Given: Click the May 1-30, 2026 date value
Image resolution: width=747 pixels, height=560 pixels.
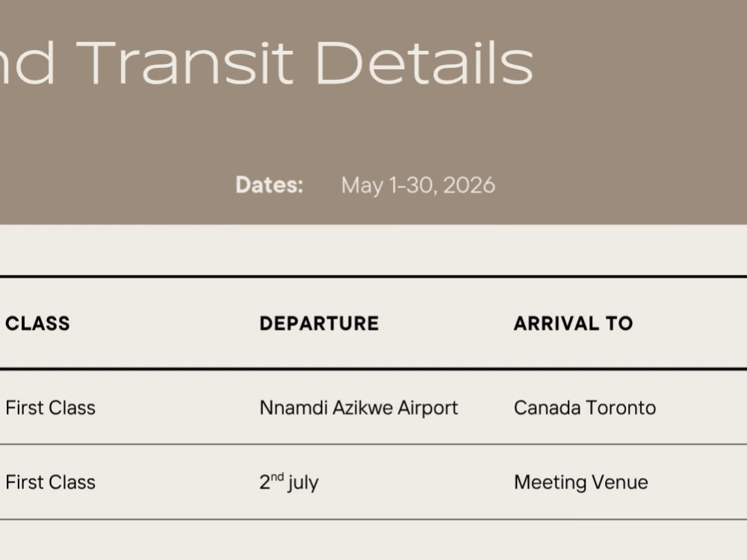Looking at the screenshot, I should coord(418,186).
